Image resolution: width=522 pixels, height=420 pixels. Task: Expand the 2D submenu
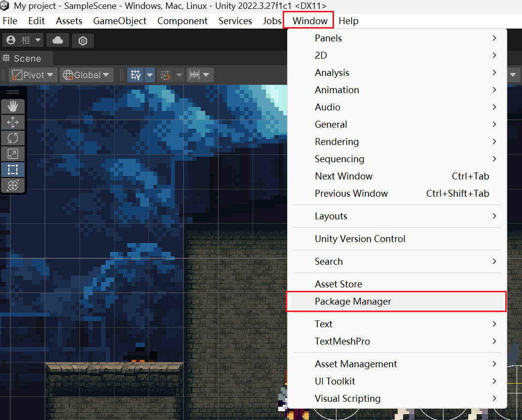(x=397, y=55)
